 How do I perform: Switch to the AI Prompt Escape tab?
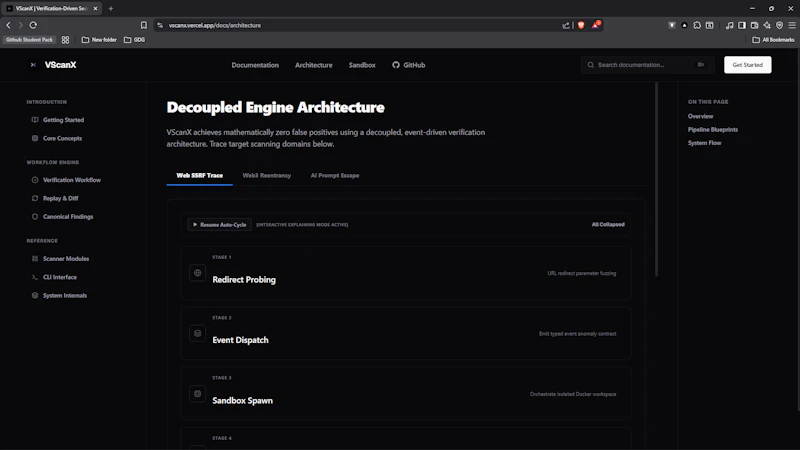335,176
